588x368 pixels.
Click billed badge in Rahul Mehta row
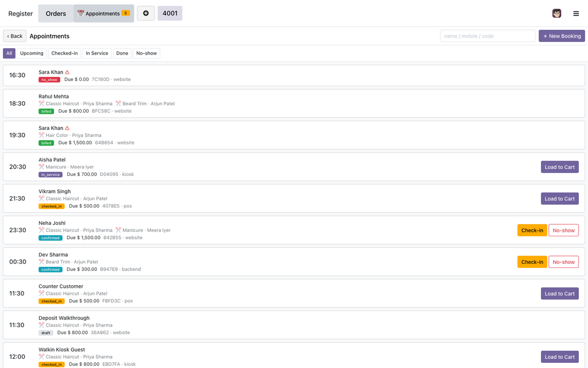pos(46,111)
